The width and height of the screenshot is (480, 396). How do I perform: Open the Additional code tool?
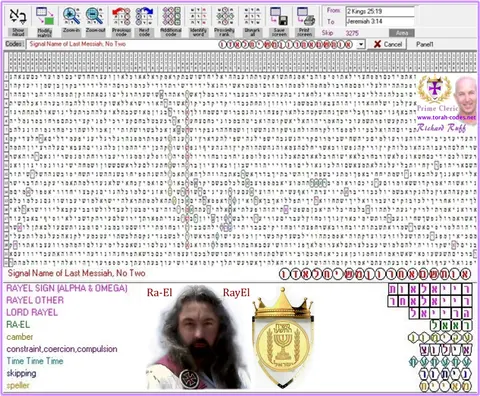(x=171, y=16)
